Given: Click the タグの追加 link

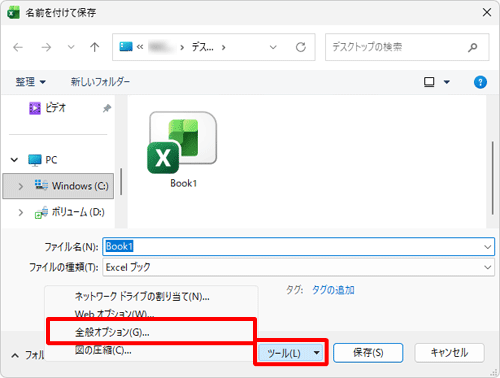Looking at the screenshot, I should 333,290.
